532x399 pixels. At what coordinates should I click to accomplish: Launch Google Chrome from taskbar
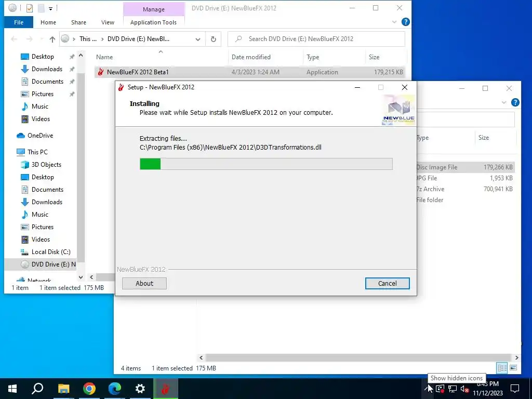[x=89, y=389]
